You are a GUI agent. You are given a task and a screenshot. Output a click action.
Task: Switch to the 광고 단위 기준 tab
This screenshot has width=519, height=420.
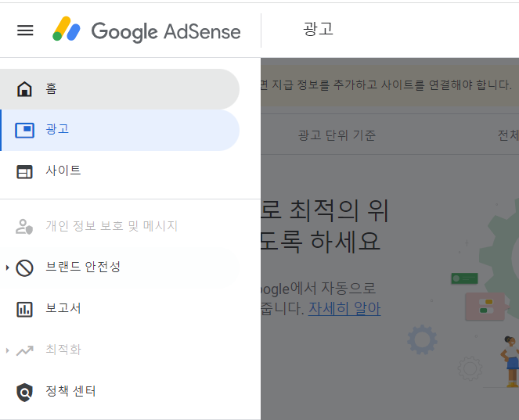tap(337, 135)
